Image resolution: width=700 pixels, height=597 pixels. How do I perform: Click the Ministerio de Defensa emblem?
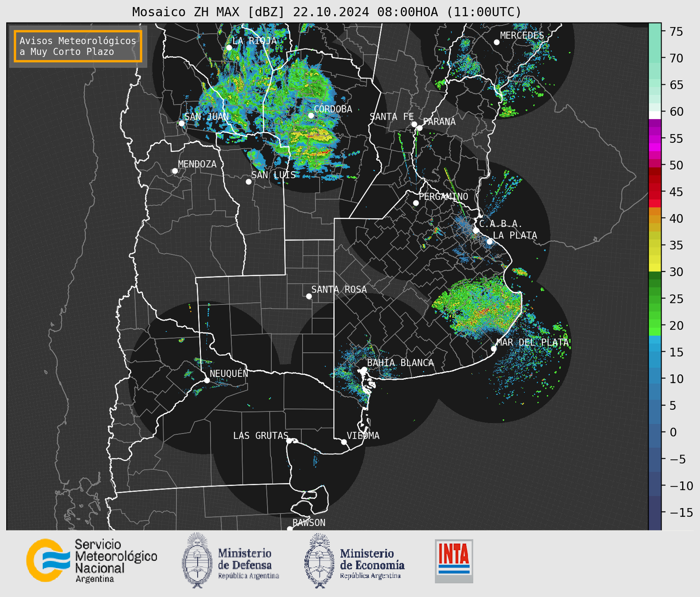click(x=197, y=560)
